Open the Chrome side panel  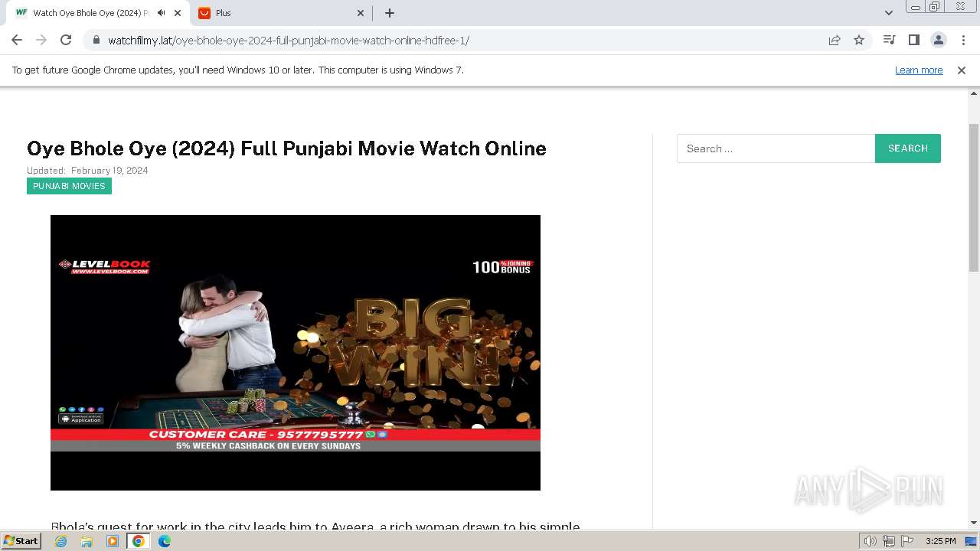coord(913,40)
